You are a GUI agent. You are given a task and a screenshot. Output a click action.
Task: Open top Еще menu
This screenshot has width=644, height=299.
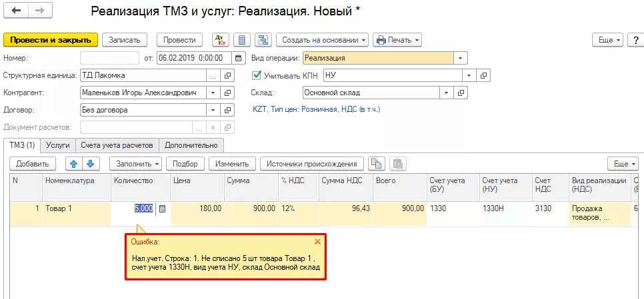608,40
